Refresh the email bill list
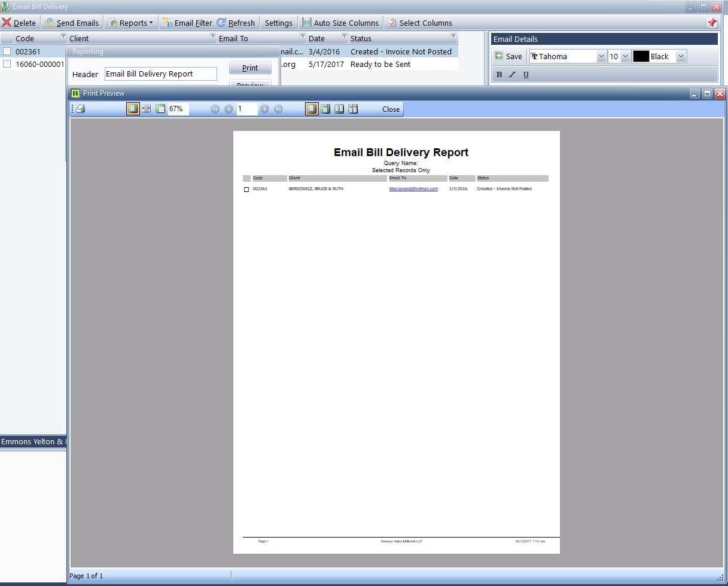Screen dimensions: 728x586 [236, 23]
